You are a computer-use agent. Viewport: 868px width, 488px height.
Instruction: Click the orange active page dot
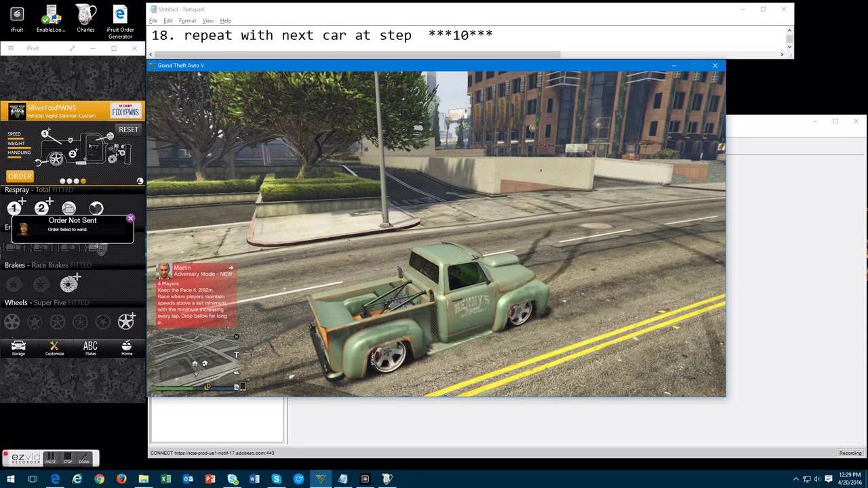tap(83, 181)
